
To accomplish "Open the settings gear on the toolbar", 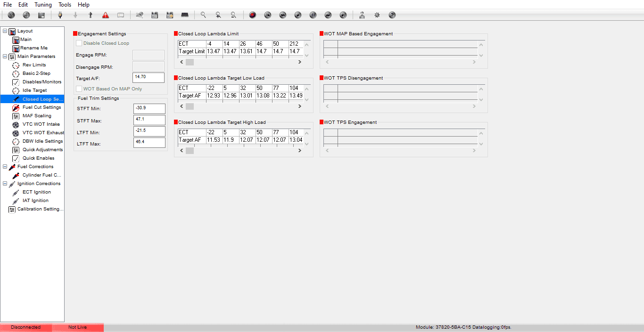I will point(377,15).
